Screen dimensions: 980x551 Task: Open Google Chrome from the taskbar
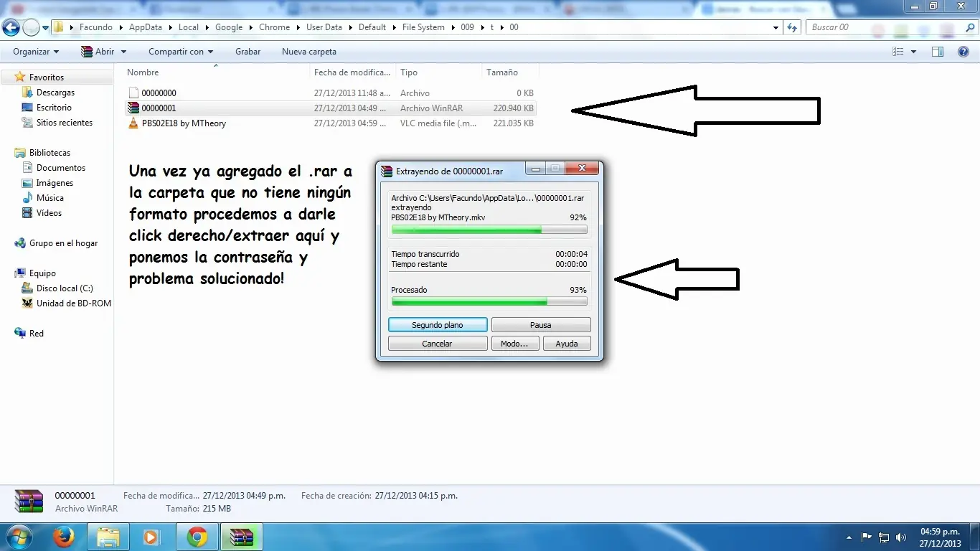click(197, 537)
